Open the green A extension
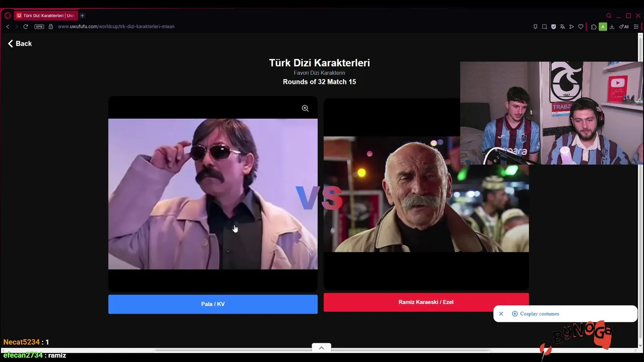Viewport: 644px width, 362px height. click(x=603, y=27)
